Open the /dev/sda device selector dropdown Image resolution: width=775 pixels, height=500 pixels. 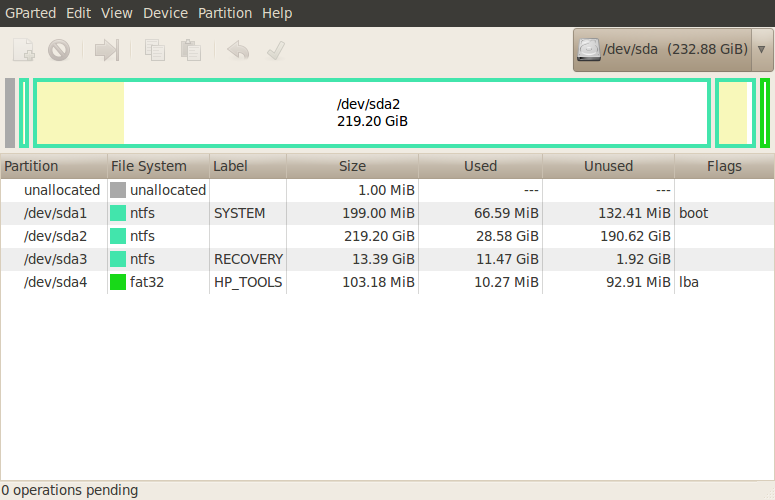(x=672, y=49)
